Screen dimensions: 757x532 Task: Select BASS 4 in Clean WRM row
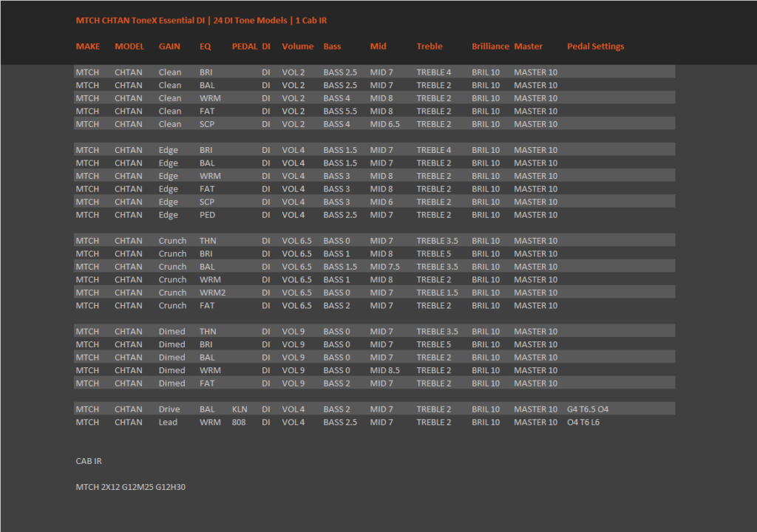click(336, 98)
